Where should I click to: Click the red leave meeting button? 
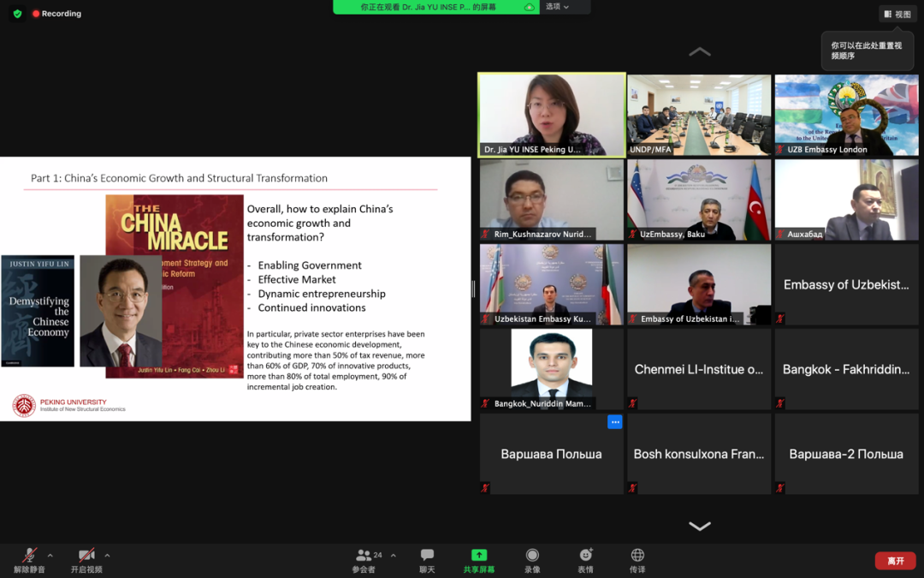click(896, 561)
